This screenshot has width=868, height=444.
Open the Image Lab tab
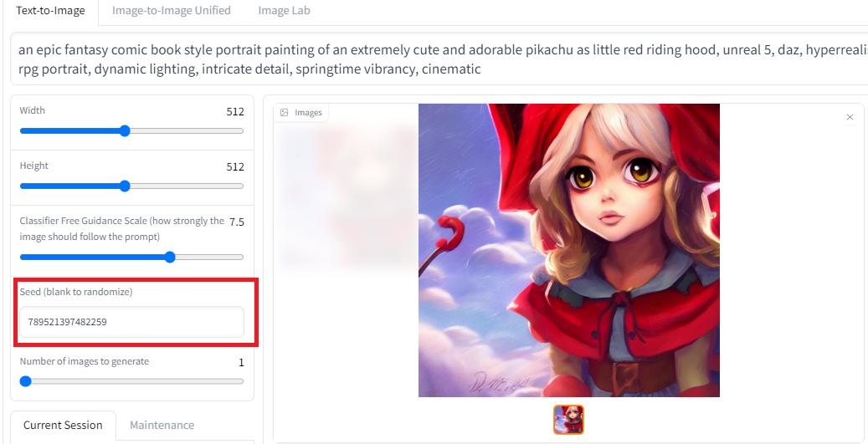284,11
